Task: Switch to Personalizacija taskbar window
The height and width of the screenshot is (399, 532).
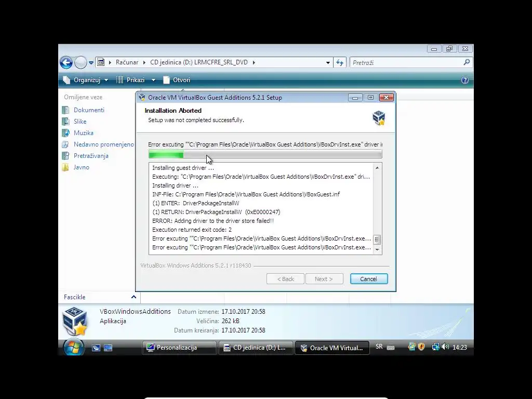Action: tap(179, 348)
